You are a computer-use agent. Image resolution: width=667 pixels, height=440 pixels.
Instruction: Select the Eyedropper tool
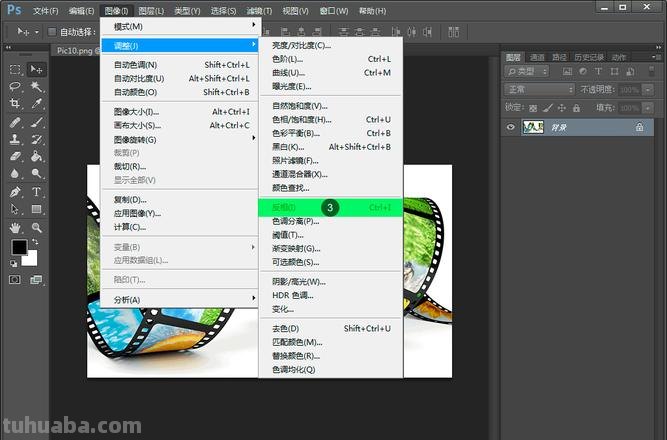37,104
